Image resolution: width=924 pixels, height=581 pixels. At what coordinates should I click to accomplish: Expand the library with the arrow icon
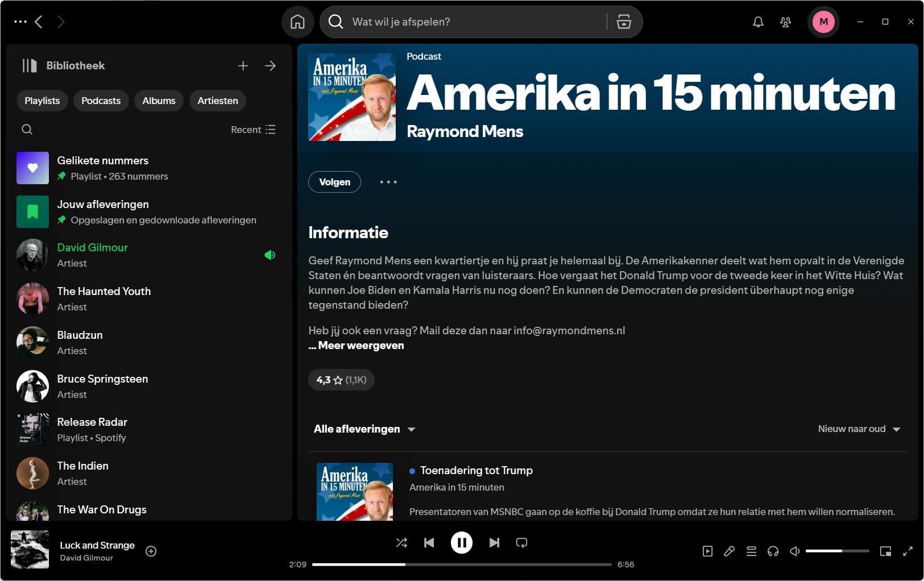point(270,65)
